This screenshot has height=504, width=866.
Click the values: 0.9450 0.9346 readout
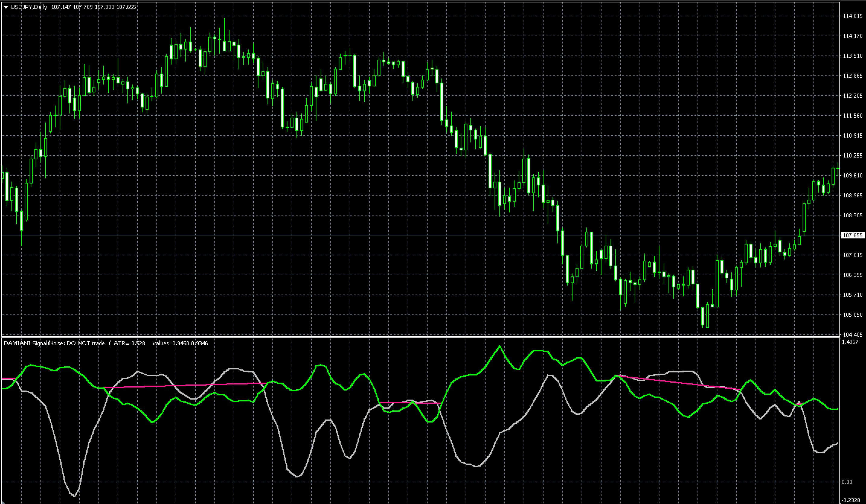tap(180, 343)
